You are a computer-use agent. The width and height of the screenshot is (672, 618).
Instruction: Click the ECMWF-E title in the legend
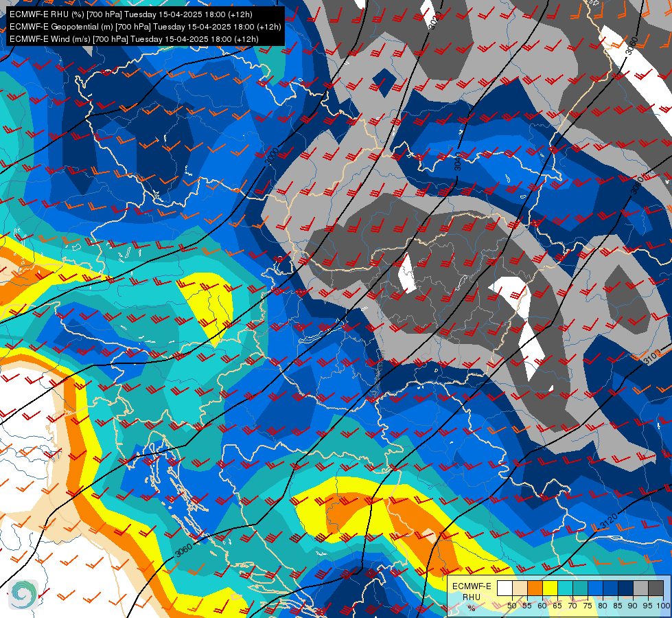[472, 586]
